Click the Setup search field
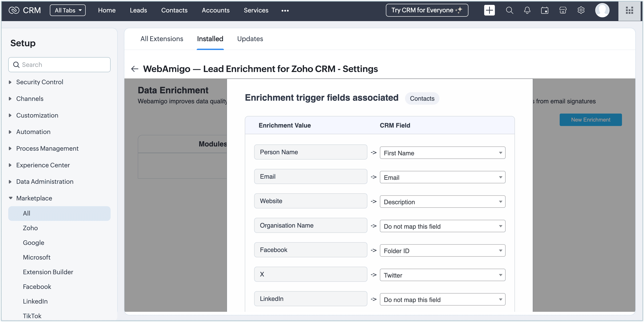 tap(59, 65)
